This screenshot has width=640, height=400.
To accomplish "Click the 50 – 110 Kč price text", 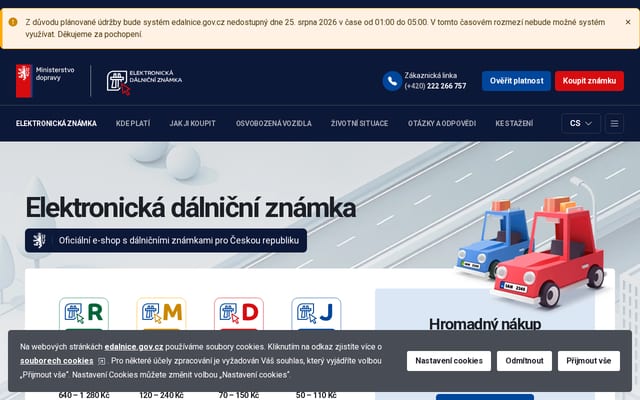I will point(316,395).
